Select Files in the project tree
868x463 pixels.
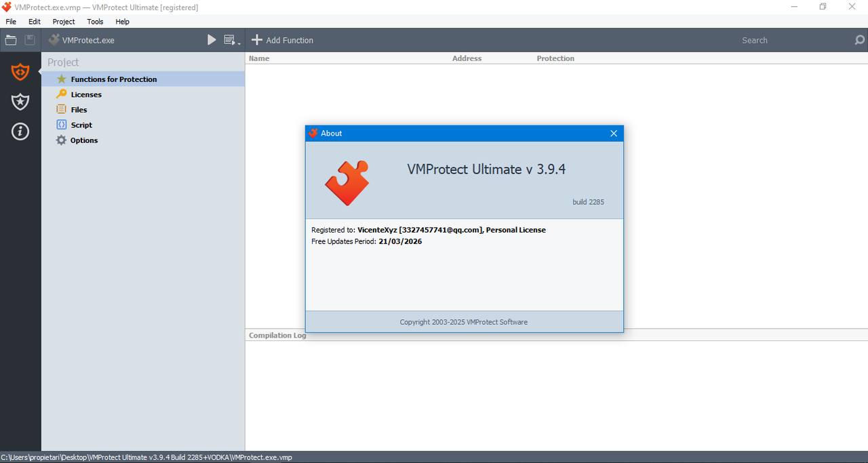point(143,110)
